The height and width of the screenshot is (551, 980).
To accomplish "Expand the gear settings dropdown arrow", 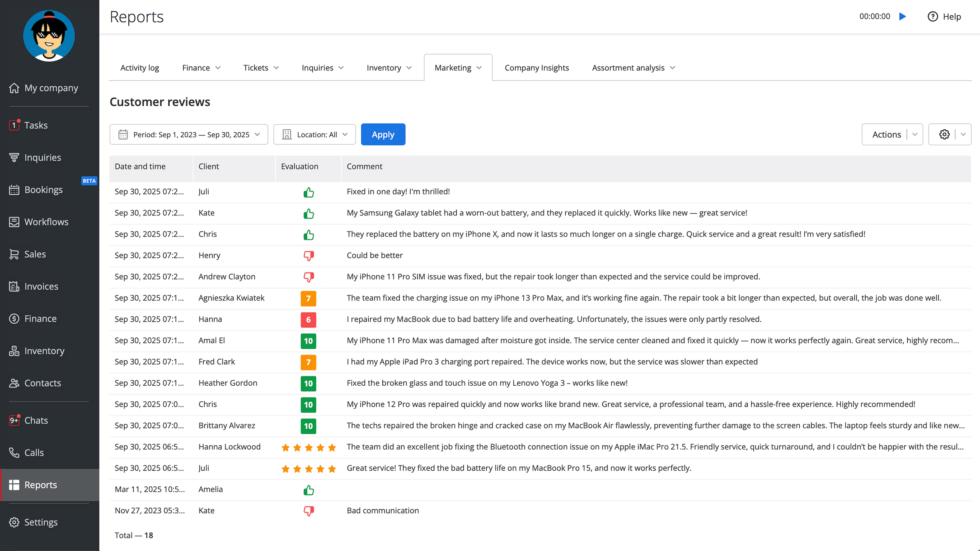I will [963, 134].
